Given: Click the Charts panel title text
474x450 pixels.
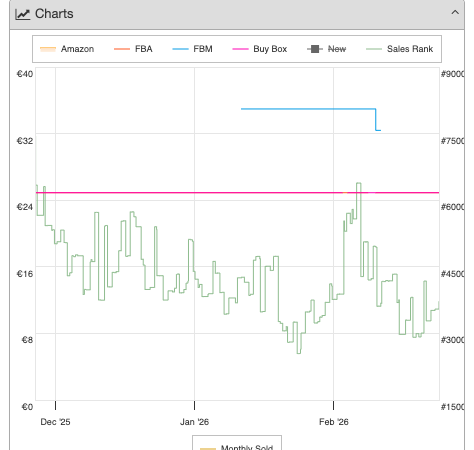Looking at the screenshot, I should coord(54,14).
